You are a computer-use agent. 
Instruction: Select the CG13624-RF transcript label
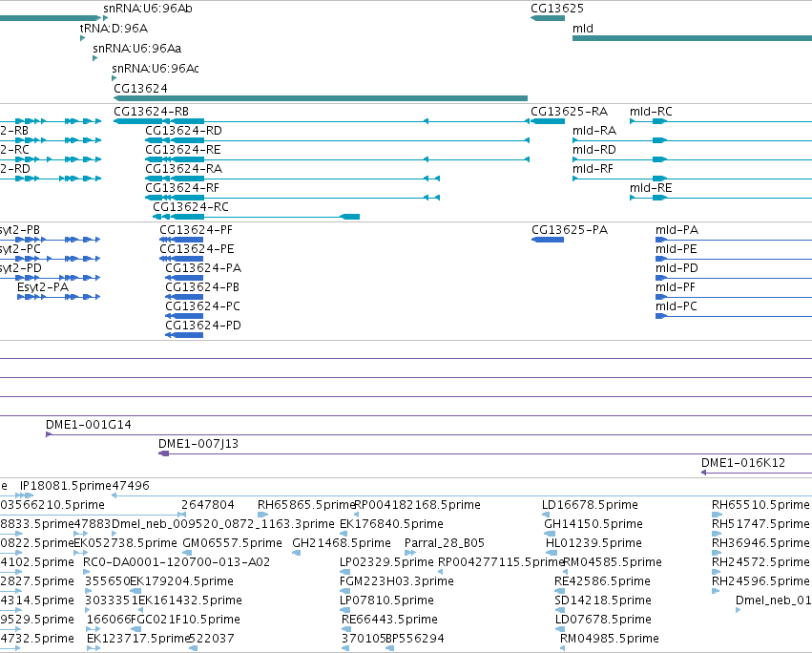point(181,188)
